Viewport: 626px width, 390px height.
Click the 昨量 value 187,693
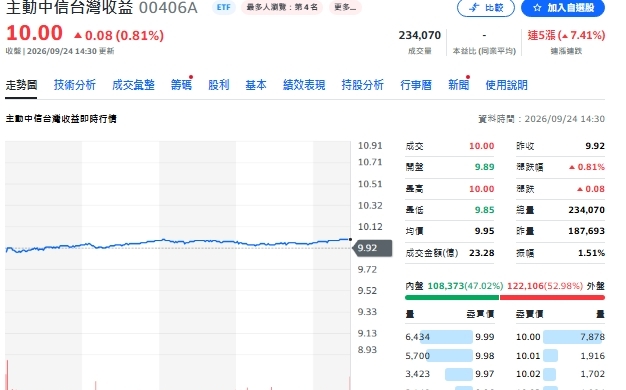tap(586, 231)
